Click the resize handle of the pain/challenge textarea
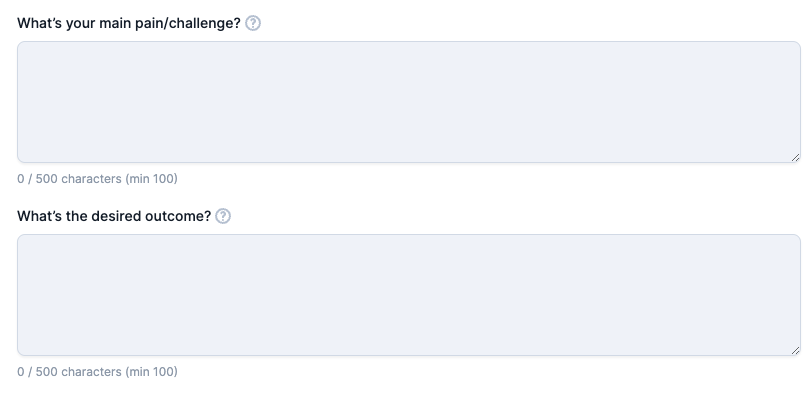This screenshot has width=812, height=399. 795,158
